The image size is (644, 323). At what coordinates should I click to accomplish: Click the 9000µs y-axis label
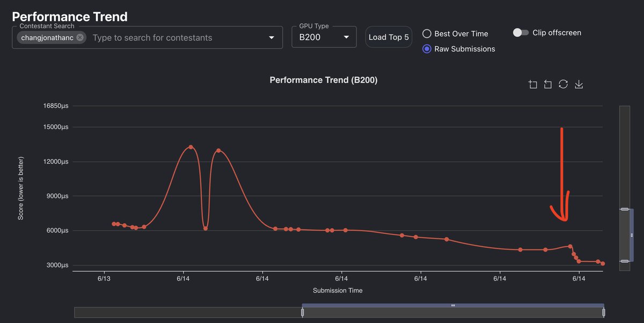pos(57,196)
